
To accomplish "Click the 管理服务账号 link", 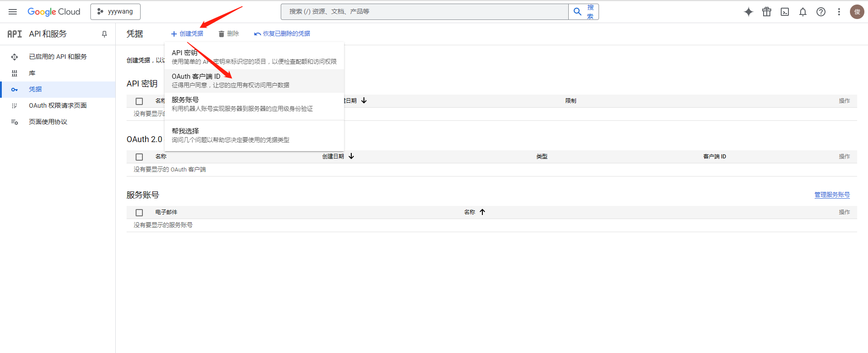I will point(832,195).
